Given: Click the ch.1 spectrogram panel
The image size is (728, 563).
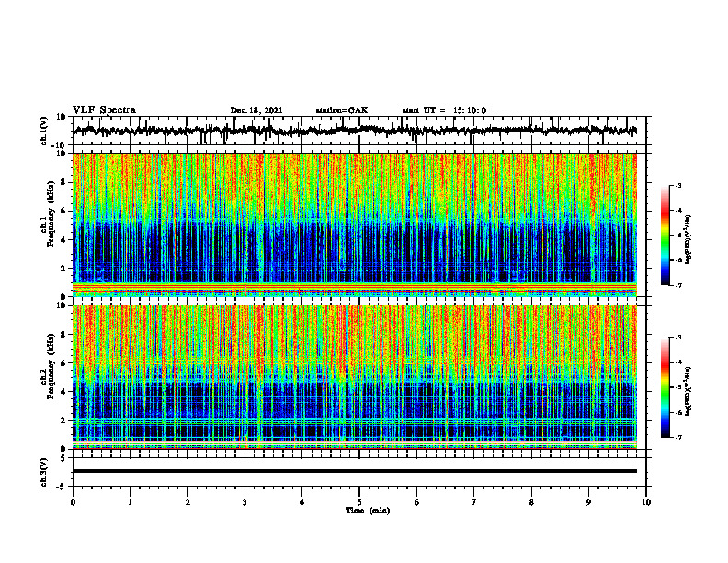Looking at the screenshot, I should tap(355, 224).
